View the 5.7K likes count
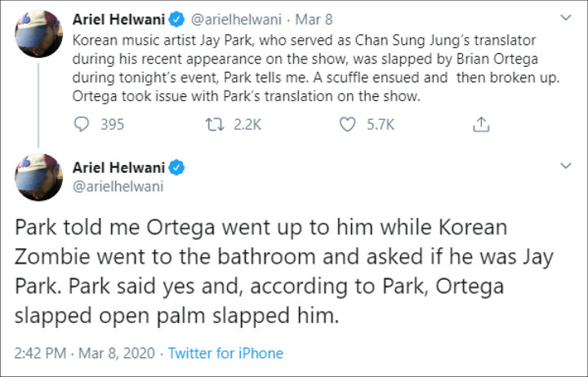 click(379, 124)
